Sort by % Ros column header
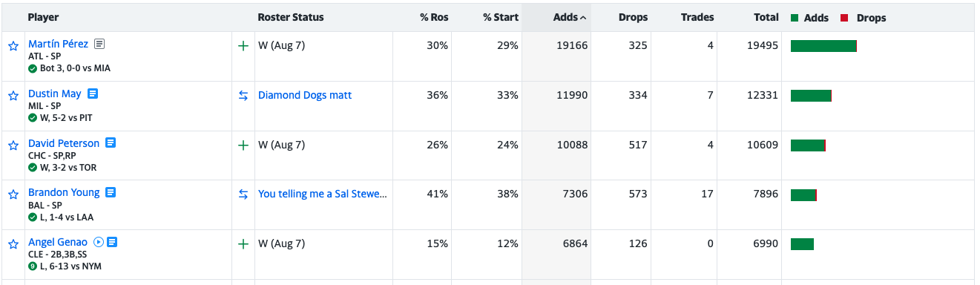Viewport: 980px width, 285px height. click(433, 17)
